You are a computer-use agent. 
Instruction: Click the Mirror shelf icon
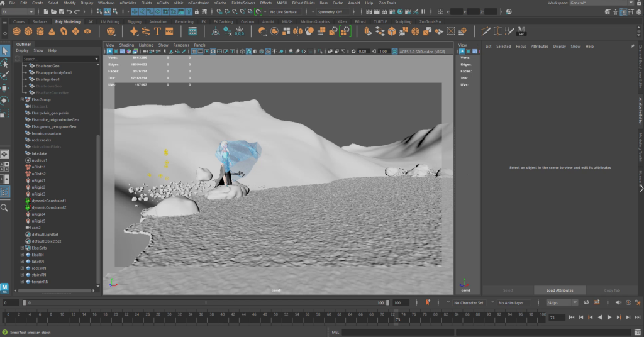[297, 31]
